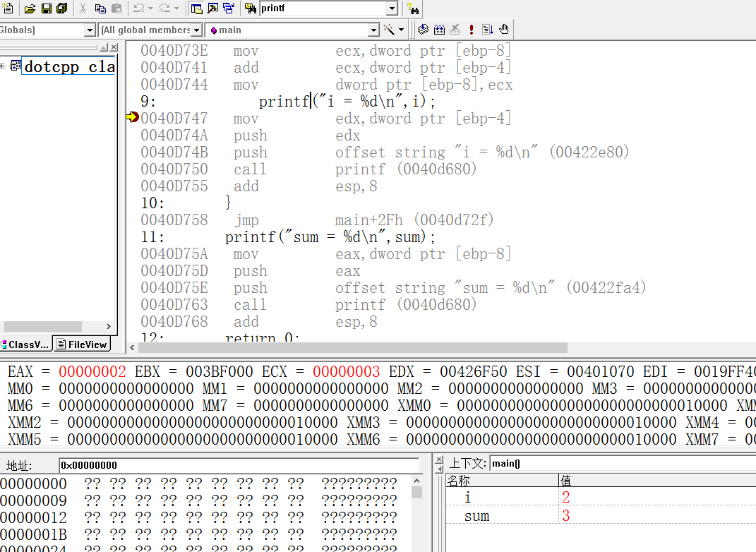Expand the dotcpp classes tree node
This screenshot has height=552, width=756.
click(3, 66)
